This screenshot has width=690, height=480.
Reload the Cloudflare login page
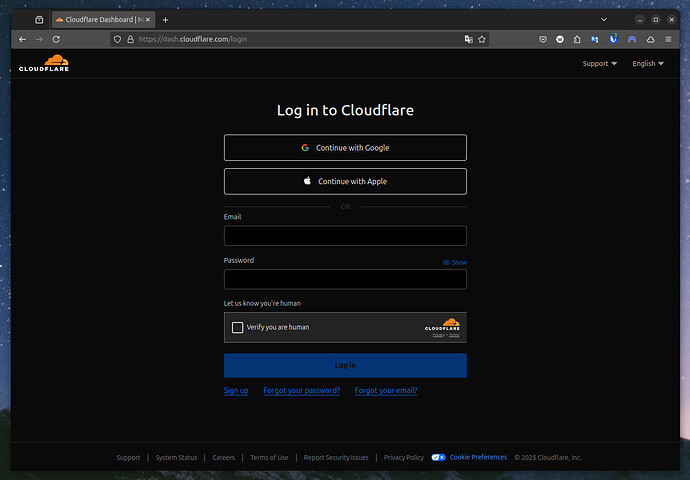pos(56,39)
